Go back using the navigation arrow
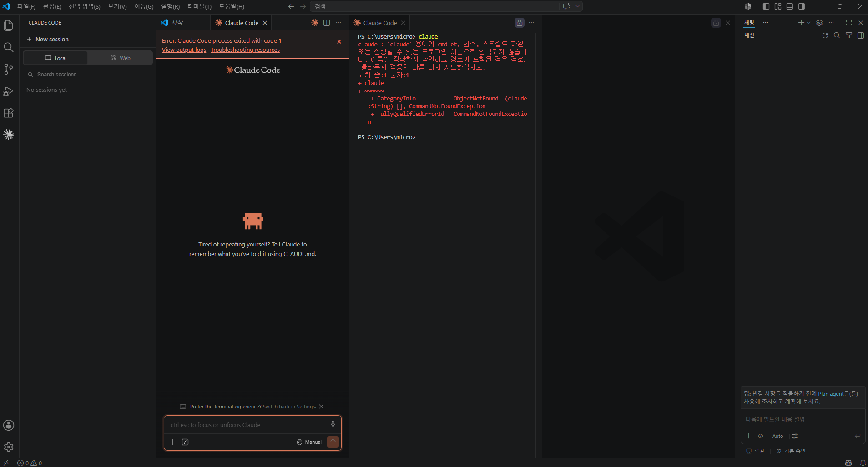The width and height of the screenshot is (868, 467). pyautogui.click(x=291, y=6)
